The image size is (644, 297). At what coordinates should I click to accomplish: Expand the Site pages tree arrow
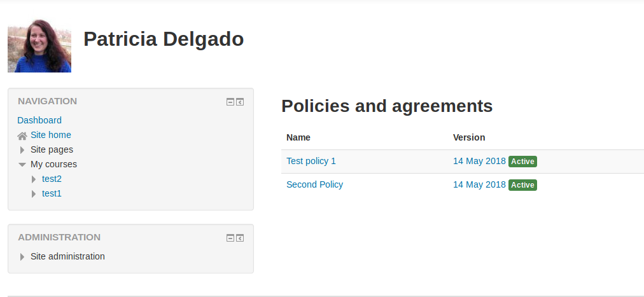click(22, 150)
